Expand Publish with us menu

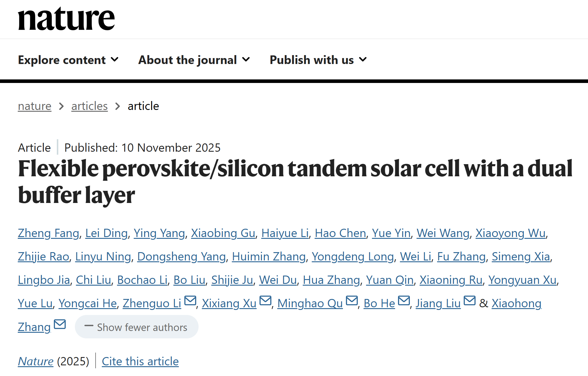tap(318, 60)
